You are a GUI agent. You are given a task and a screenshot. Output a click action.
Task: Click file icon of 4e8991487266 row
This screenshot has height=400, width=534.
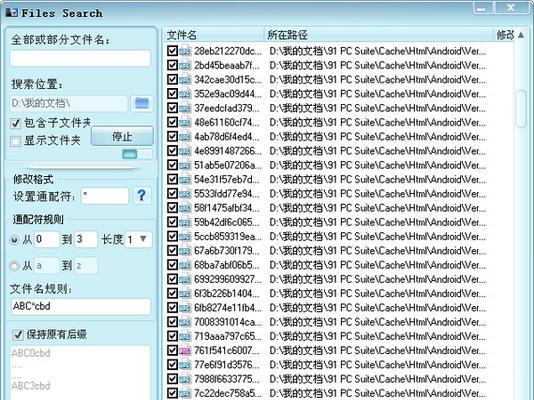(x=185, y=151)
